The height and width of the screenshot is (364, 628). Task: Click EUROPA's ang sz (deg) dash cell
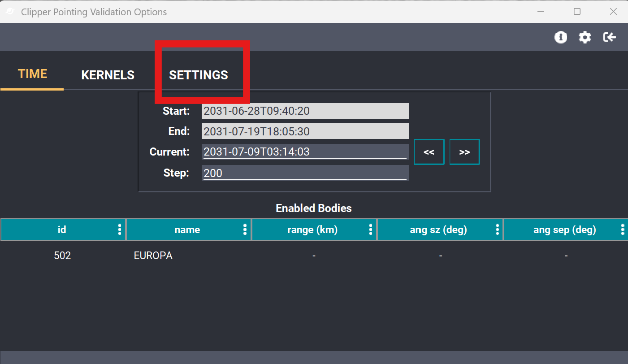(441, 256)
